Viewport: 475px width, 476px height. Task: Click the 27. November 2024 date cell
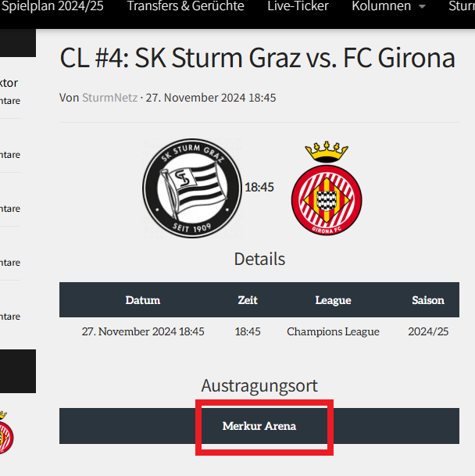143,331
